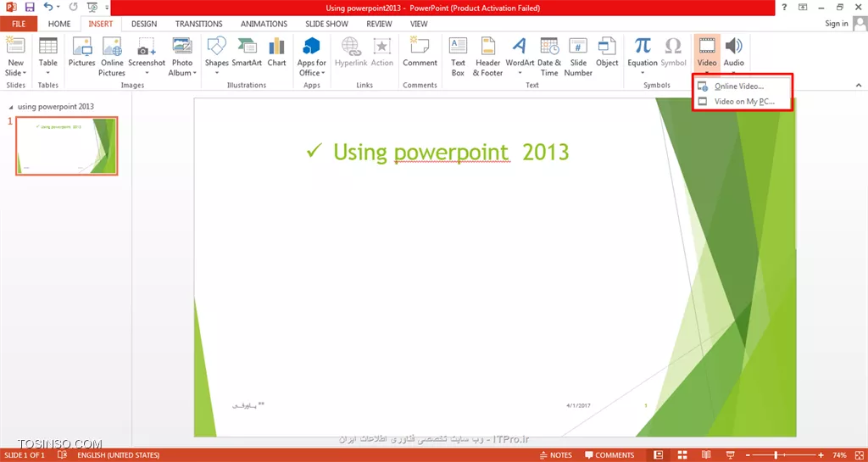Image resolution: width=868 pixels, height=462 pixels.
Task: Select slide 1 thumbnail
Action: (66, 146)
